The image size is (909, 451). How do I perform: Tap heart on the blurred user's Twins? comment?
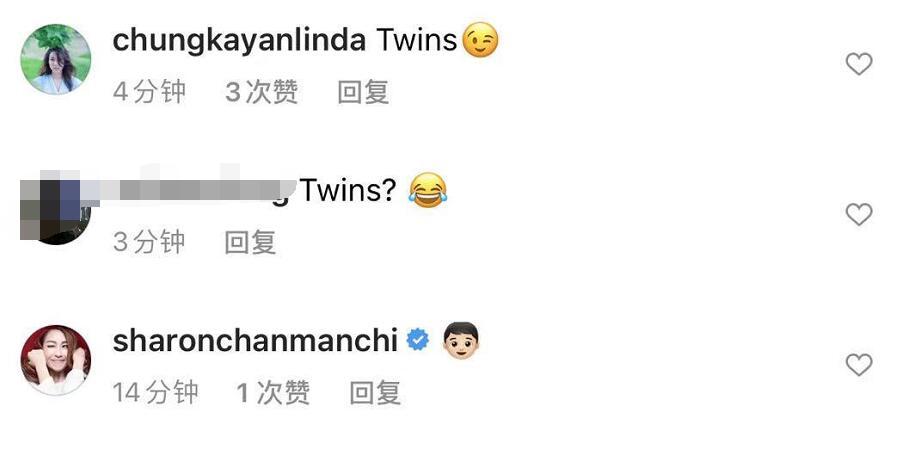pos(859,214)
